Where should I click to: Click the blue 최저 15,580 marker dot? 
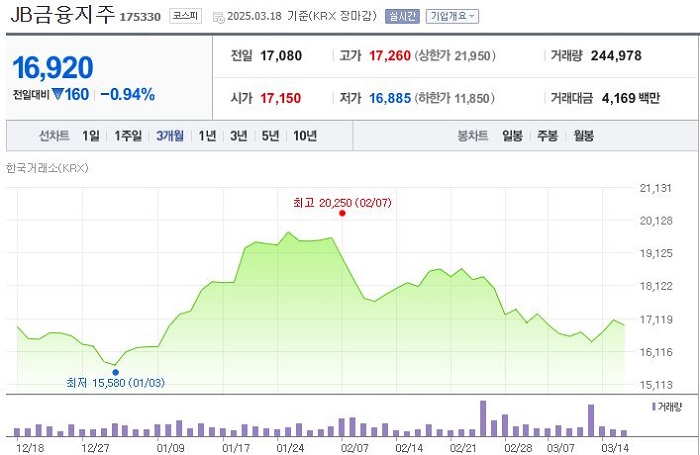point(116,372)
